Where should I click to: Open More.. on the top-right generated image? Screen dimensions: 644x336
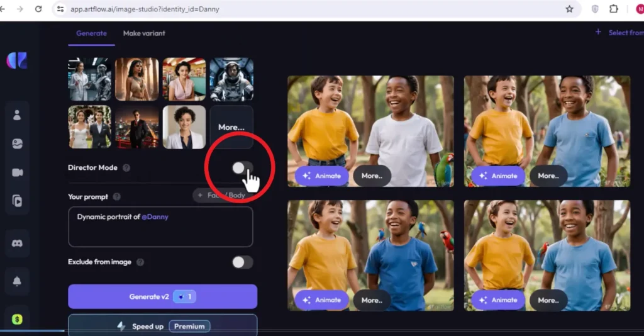click(548, 176)
